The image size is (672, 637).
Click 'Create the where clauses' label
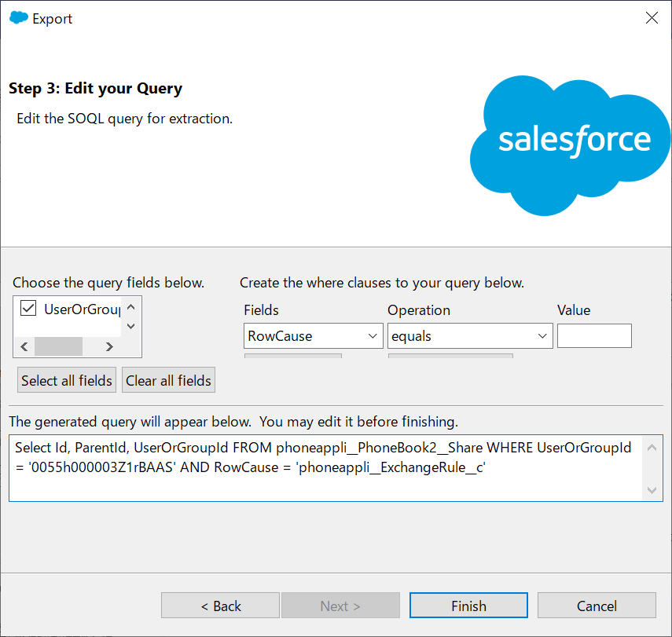click(382, 283)
